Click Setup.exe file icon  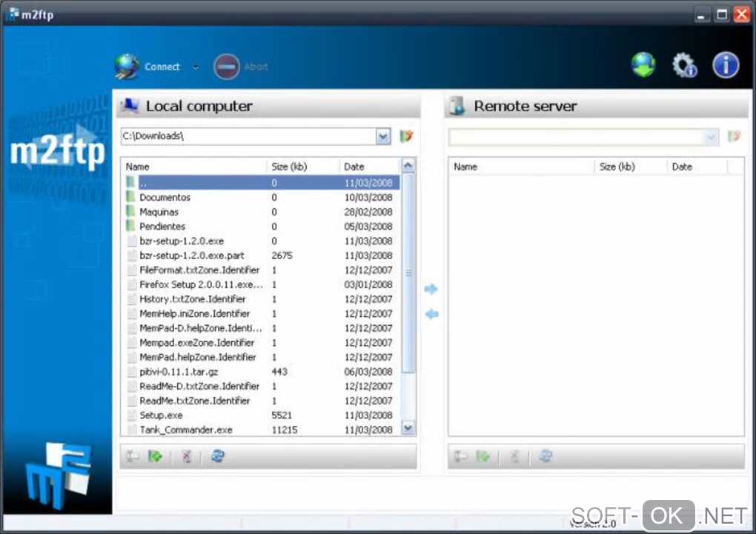[x=131, y=415]
